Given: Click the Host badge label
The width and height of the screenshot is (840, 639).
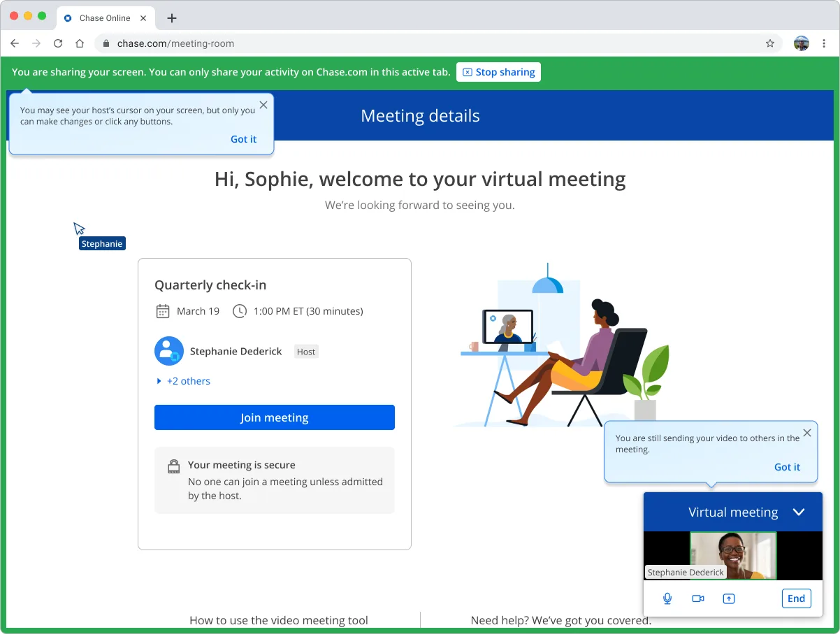Looking at the screenshot, I should 306,352.
